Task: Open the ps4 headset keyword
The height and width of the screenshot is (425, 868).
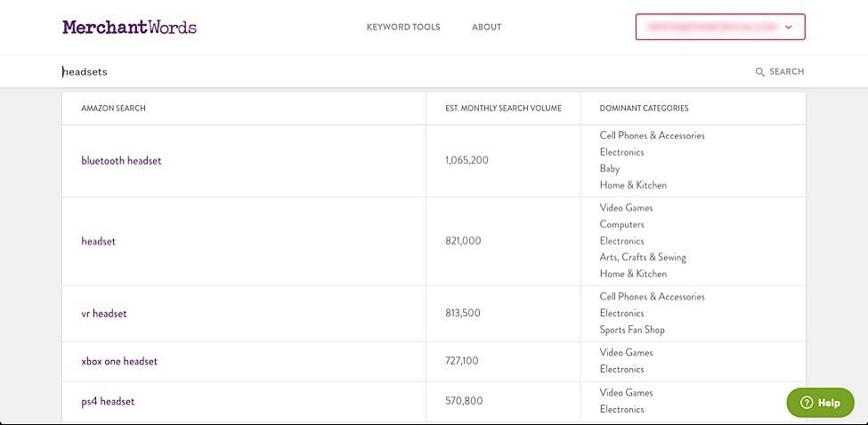Action: coord(108,401)
